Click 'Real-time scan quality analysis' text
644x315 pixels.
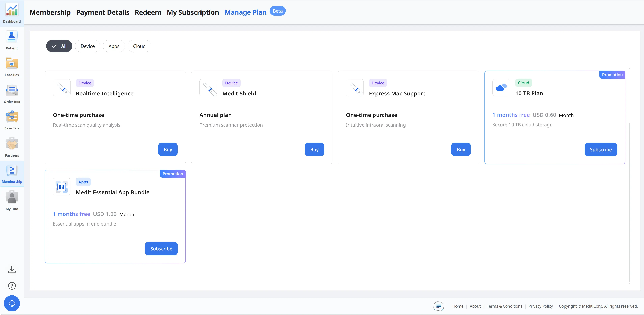(87, 125)
